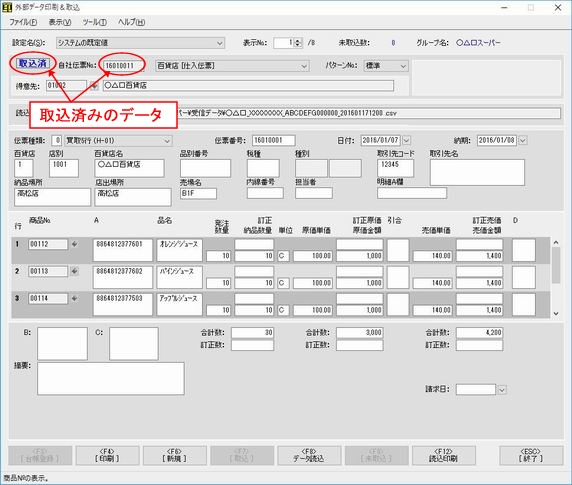This screenshot has width=572, height=485.
Task: Click the 摘要 text box
Action: tap(111, 379)
